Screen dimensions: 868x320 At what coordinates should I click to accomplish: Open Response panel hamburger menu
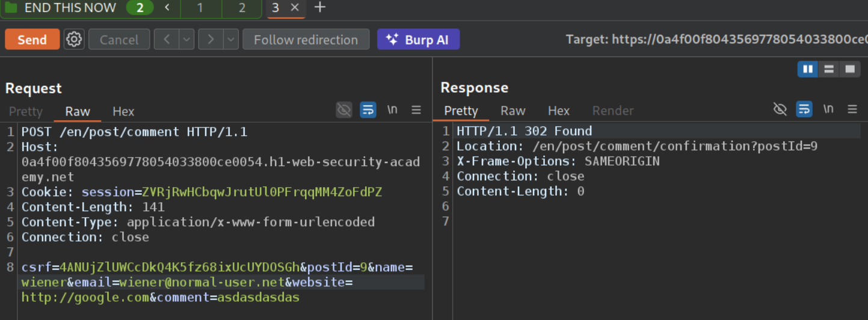click(x=852, y=109)
